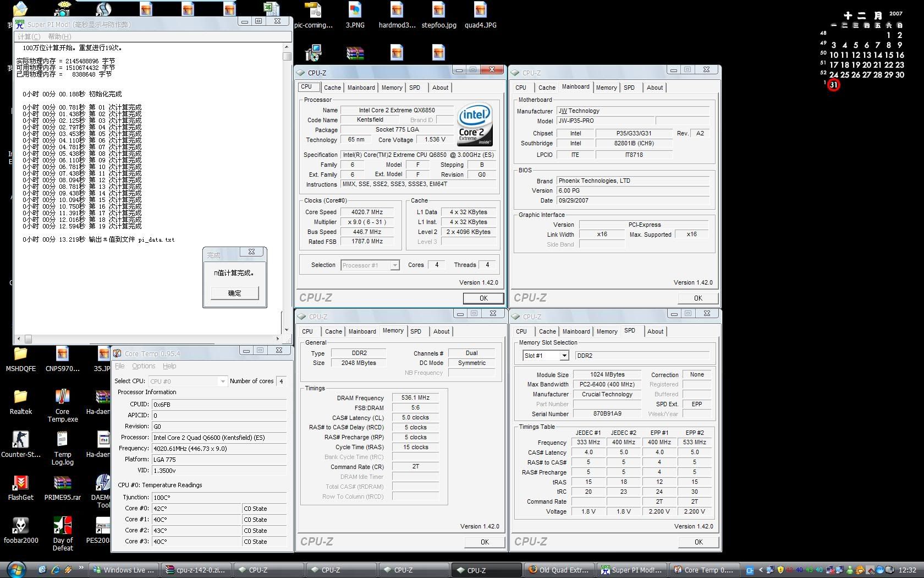This screenshot has height=578, width=924.
Task: Open Cache tab in top-left CPU-Z window
Action: pyautogui.click(x=332, y=88)
